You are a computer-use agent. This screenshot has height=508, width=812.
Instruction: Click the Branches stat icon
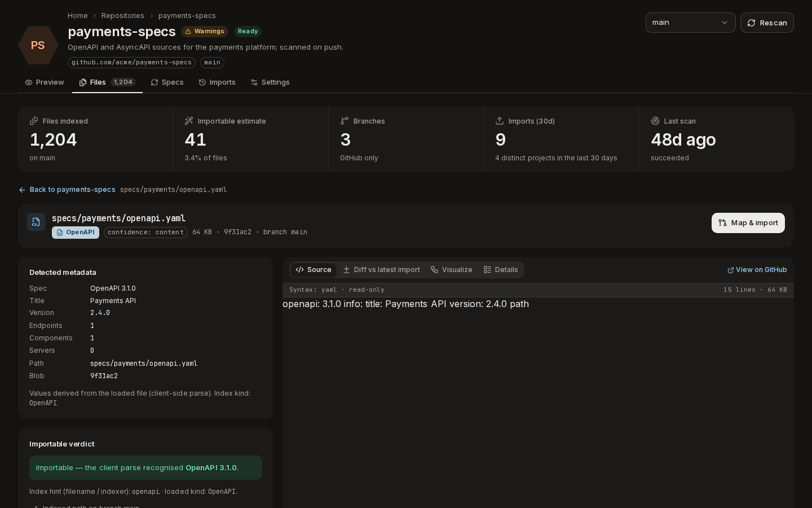345,121
